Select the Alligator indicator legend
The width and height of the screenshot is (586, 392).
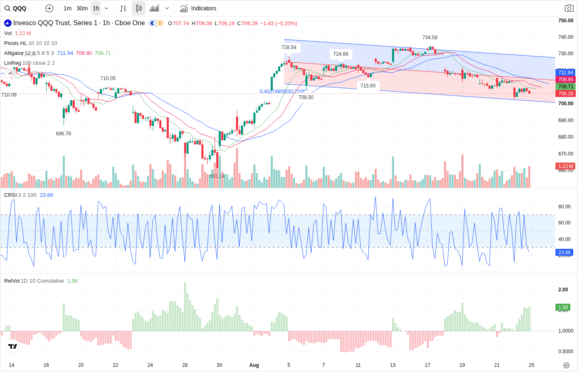coord(14,53)
